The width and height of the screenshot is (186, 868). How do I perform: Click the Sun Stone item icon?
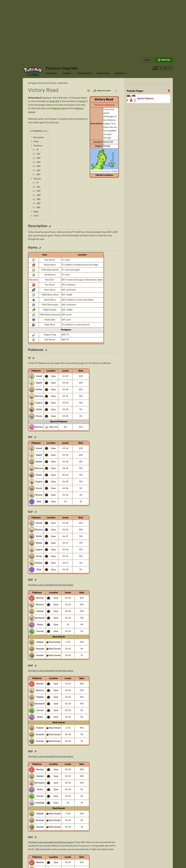(x=33, y=285)
